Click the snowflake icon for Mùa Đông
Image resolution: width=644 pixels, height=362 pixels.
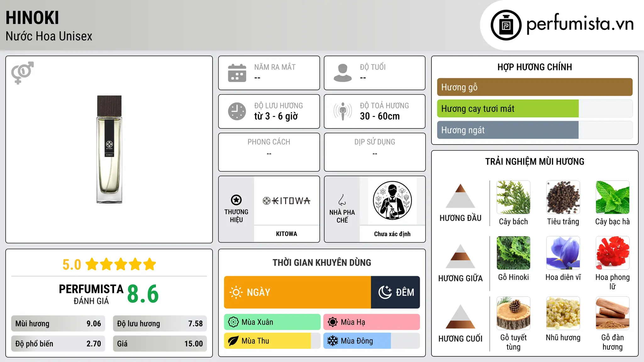coord(333,341)
